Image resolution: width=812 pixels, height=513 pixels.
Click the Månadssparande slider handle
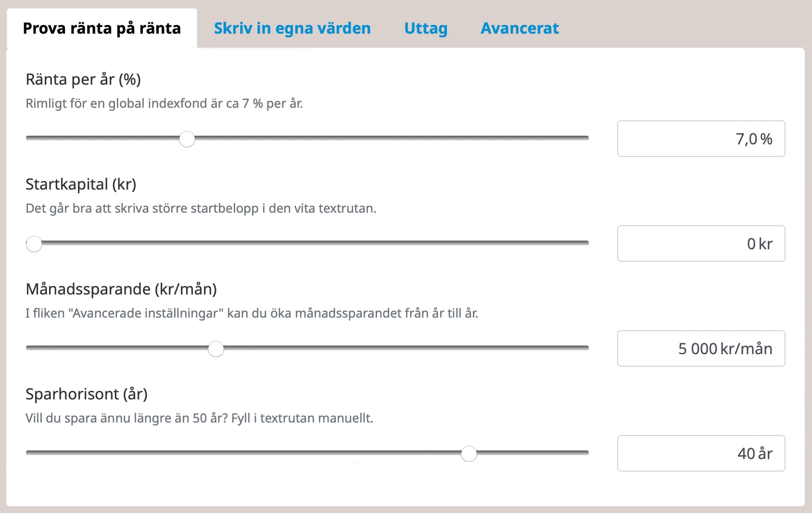[x=216, y=348]
